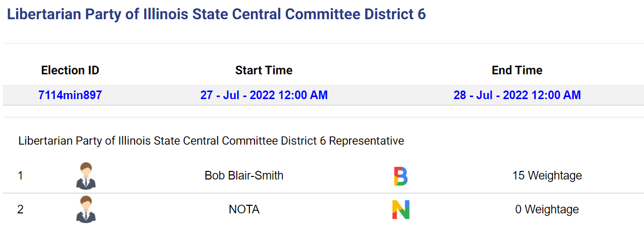
Task: Click row number 1 in candidate list
Action: point(20,175)
